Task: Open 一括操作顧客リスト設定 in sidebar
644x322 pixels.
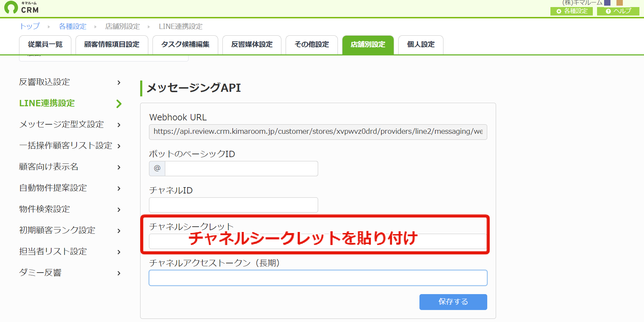Action: click(66, 146)
